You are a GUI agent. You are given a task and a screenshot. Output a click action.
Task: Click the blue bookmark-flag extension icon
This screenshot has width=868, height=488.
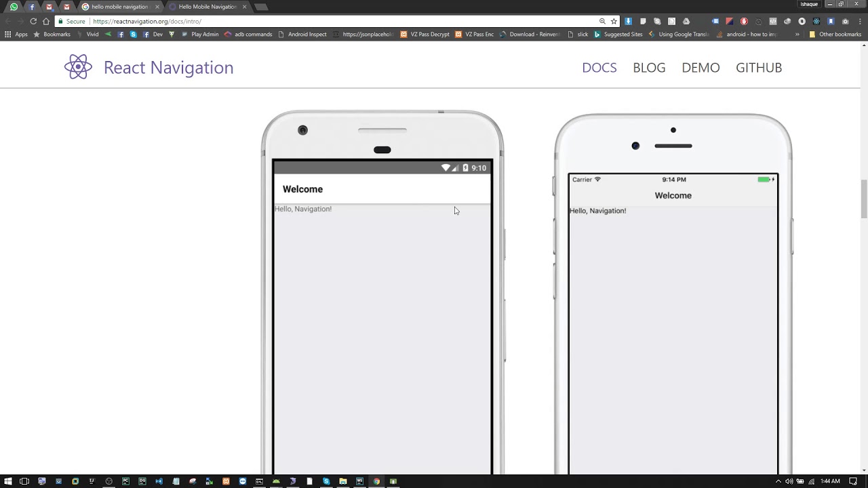coord(831,21)
